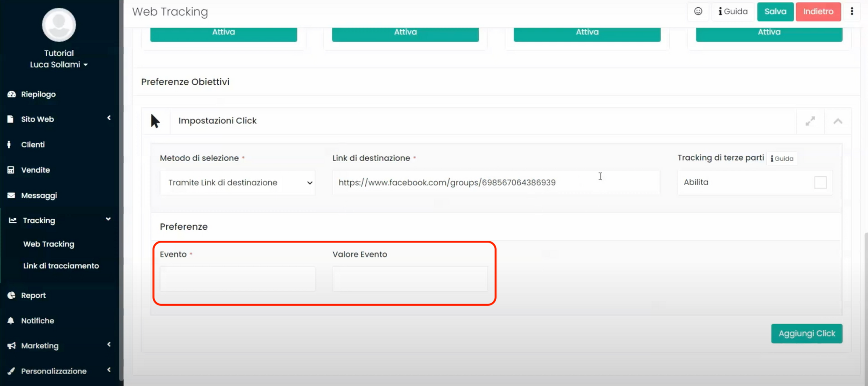Viewport: 868px width, 386px height.
Task: Click the Aggiungi Click button
Action: [x=807, y=334]
